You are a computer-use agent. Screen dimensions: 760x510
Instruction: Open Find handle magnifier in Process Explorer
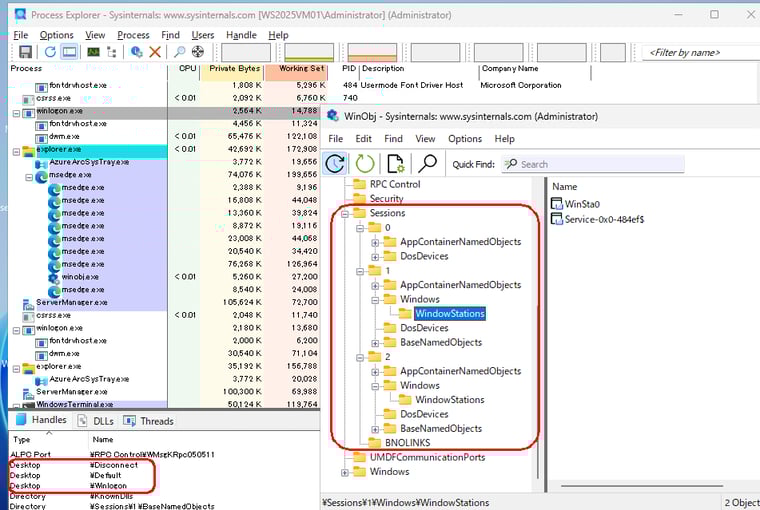tap(179, 52)
